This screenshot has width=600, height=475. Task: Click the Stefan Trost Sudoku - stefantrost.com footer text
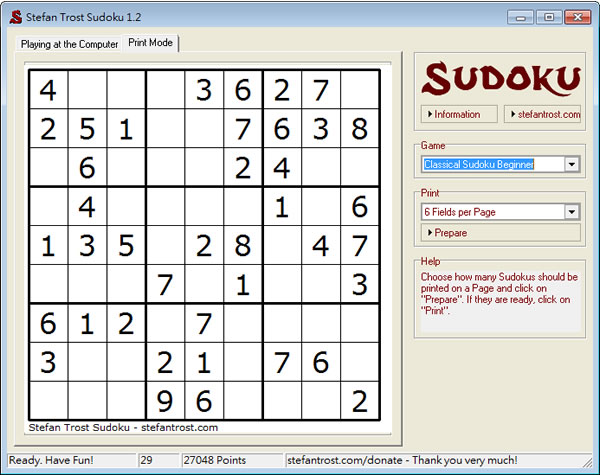click(x=123, y=427)
